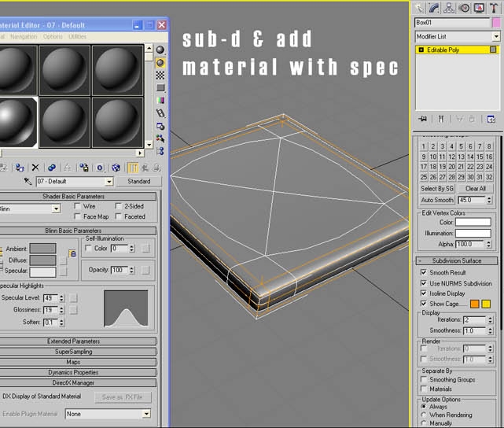
Task: Click the Material Effects Channel icon
Action: 100,168
